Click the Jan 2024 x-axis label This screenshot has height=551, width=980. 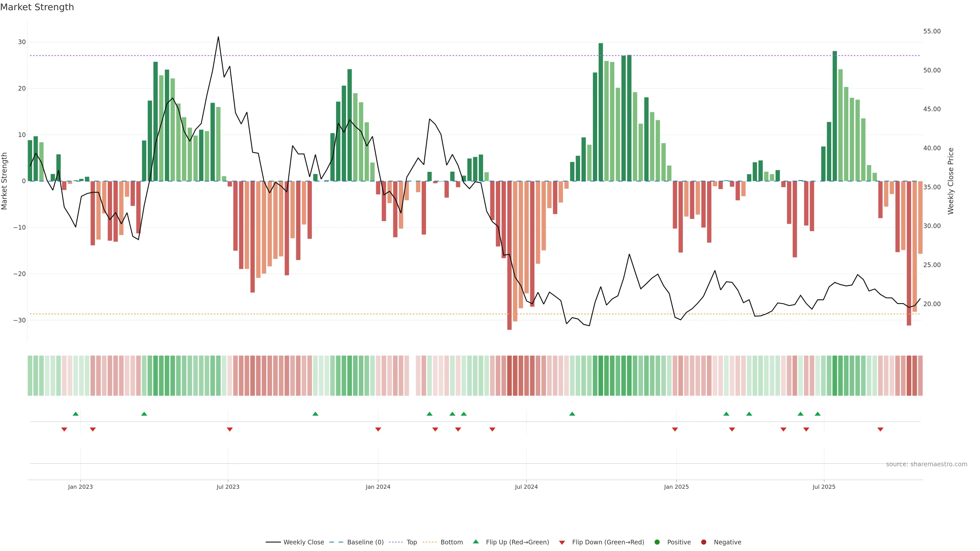[378, 487]
